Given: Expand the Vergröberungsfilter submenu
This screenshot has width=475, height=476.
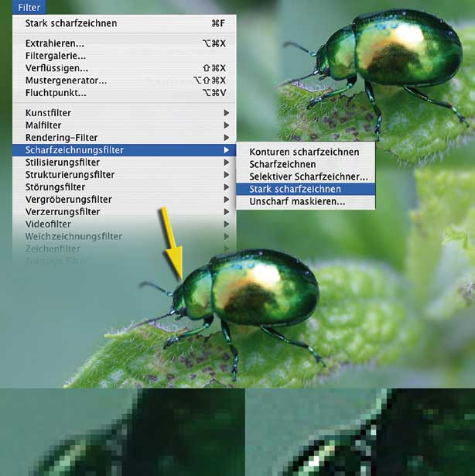Looking at the screenshot, I should tap(124, 200).
